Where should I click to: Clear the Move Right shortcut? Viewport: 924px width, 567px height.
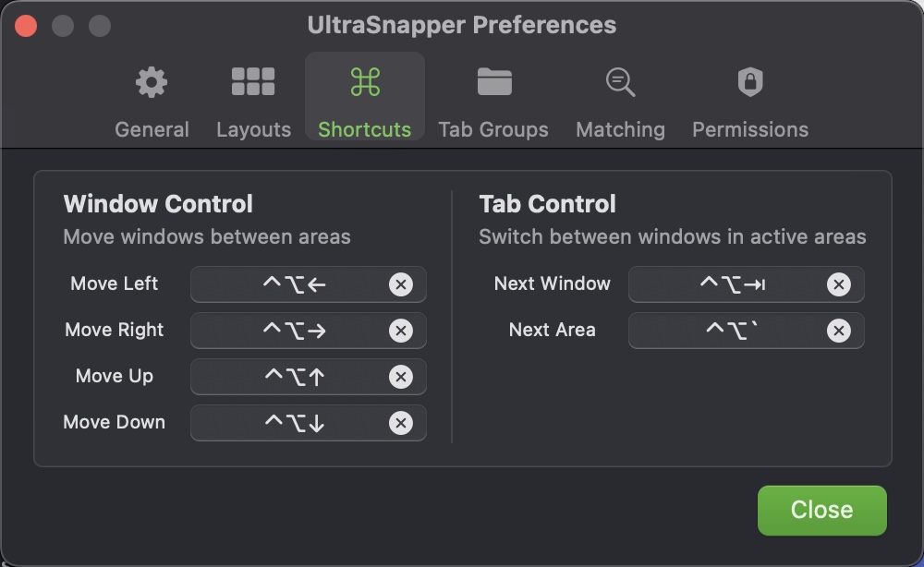401,331
